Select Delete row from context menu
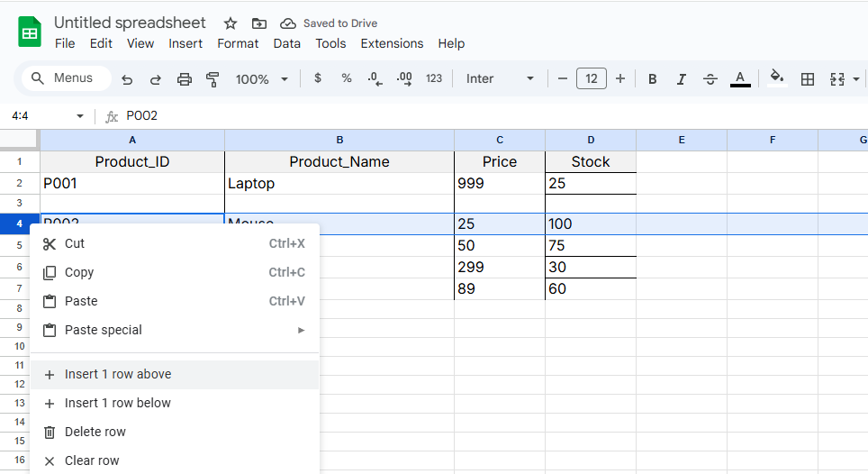This screenshot has width=868, height=474. coord(95,432)
